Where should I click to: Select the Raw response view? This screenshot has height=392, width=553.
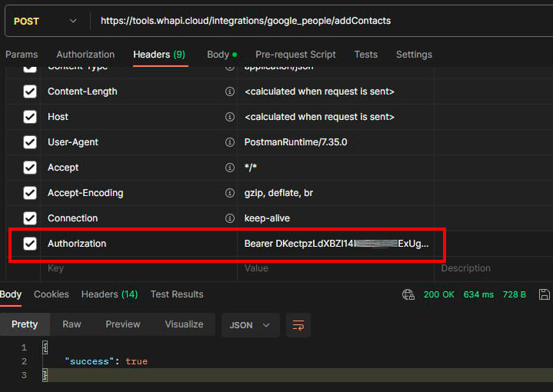(x=72, y=324)
